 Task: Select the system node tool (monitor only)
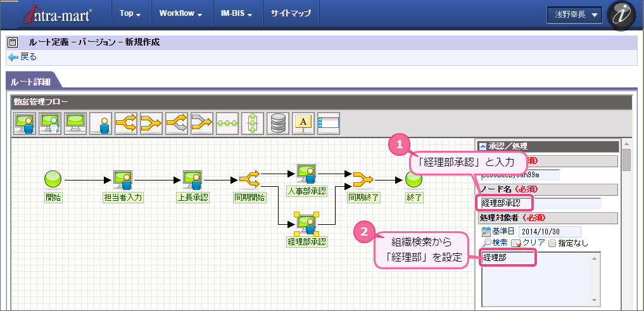75,124
